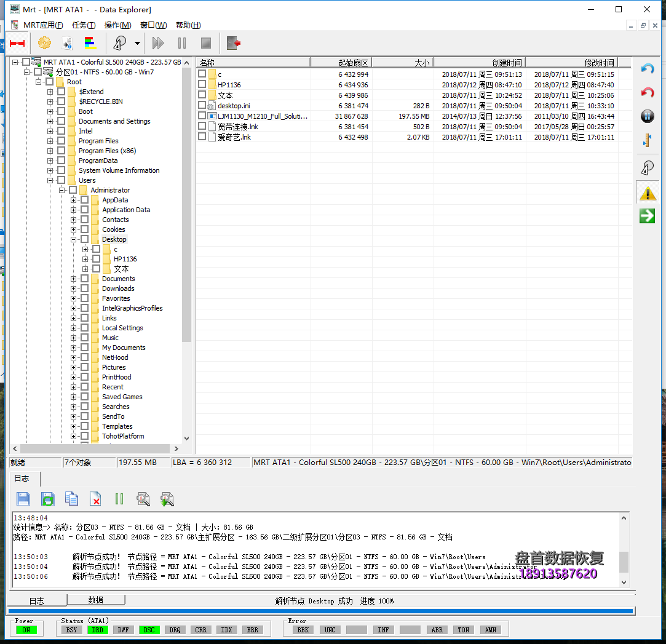Click the copy log icon
This screenshot has height=644, width=666.
click(72, 499)
